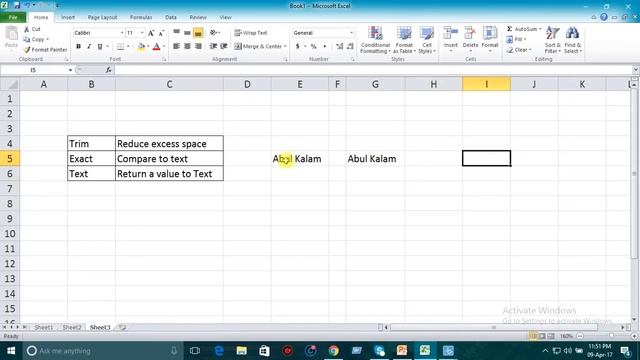The height and width of the screenshot is (360, 640).
Task: Align text right
Action: pyautogui.click(x=198, y=47)
